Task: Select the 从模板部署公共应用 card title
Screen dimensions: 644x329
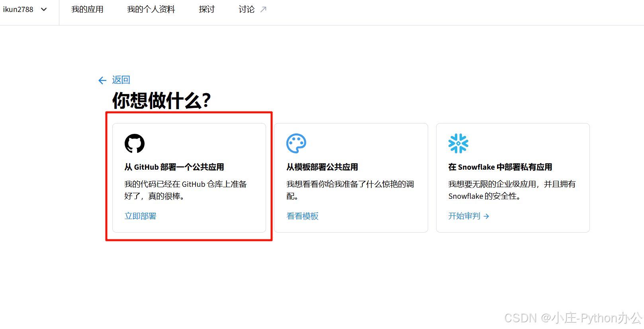Action: click(x=322, y=167)
